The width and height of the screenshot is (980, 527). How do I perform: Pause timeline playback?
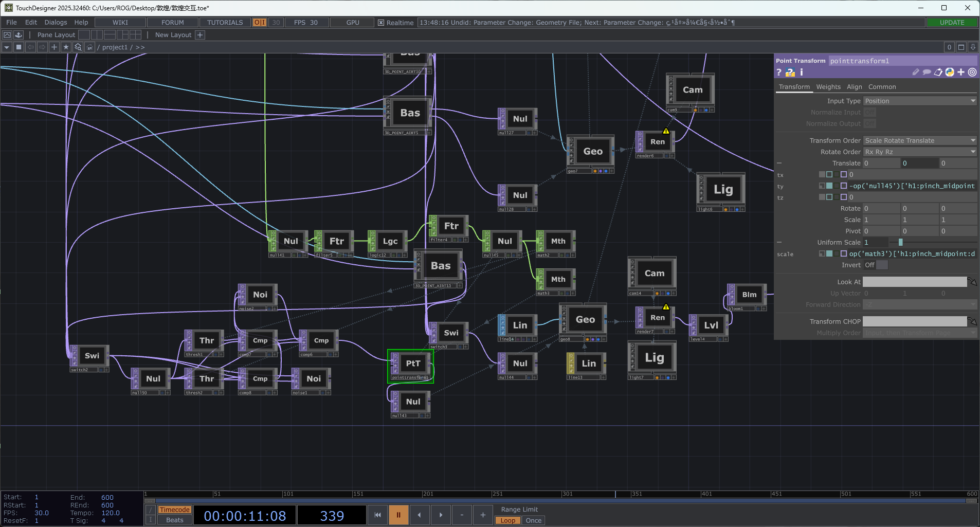398,515
